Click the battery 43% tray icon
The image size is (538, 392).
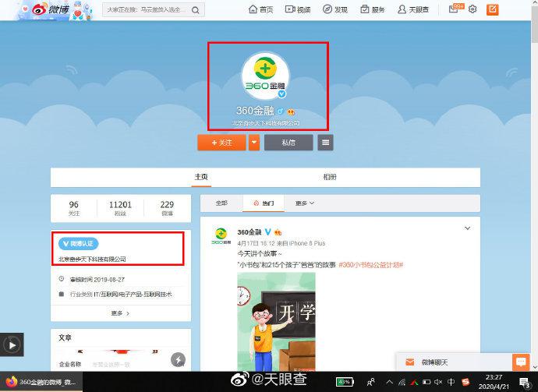[345, 382]
